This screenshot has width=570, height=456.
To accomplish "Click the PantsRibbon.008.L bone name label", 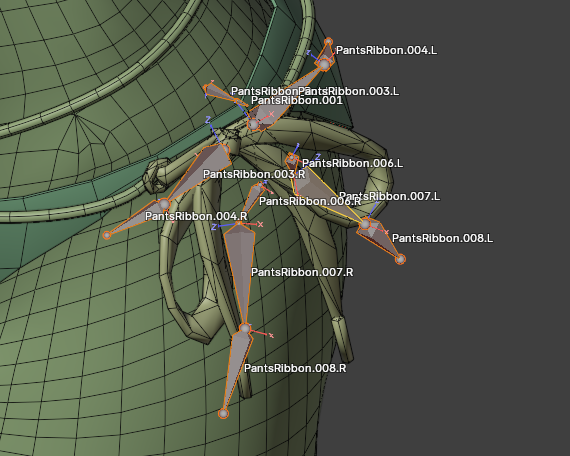I will tap(442, 239).
